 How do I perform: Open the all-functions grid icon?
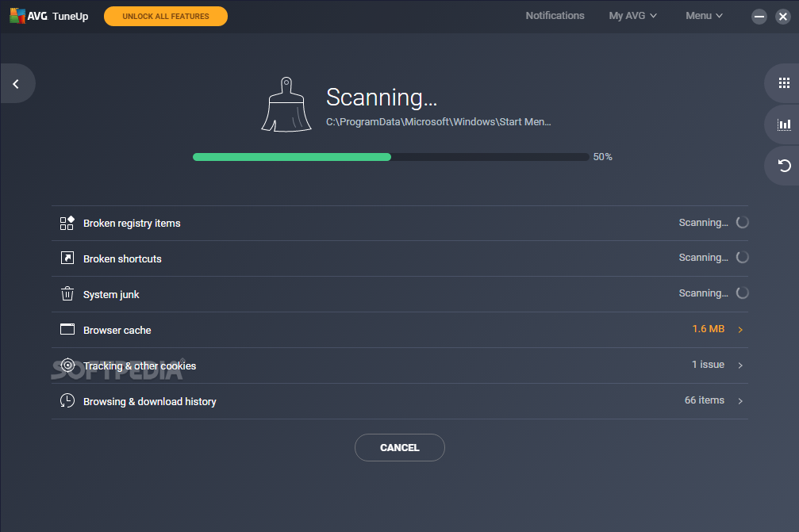coord(784,83)
